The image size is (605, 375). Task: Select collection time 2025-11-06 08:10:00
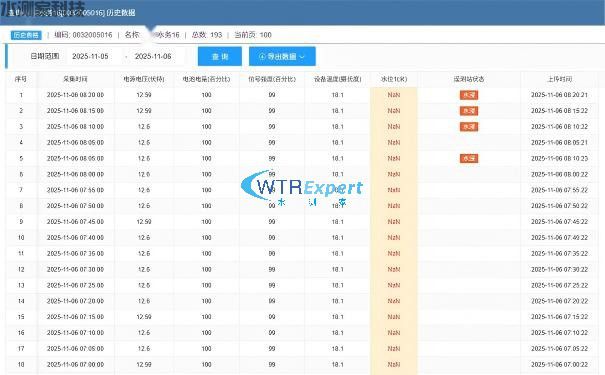[x=75, y=127]
